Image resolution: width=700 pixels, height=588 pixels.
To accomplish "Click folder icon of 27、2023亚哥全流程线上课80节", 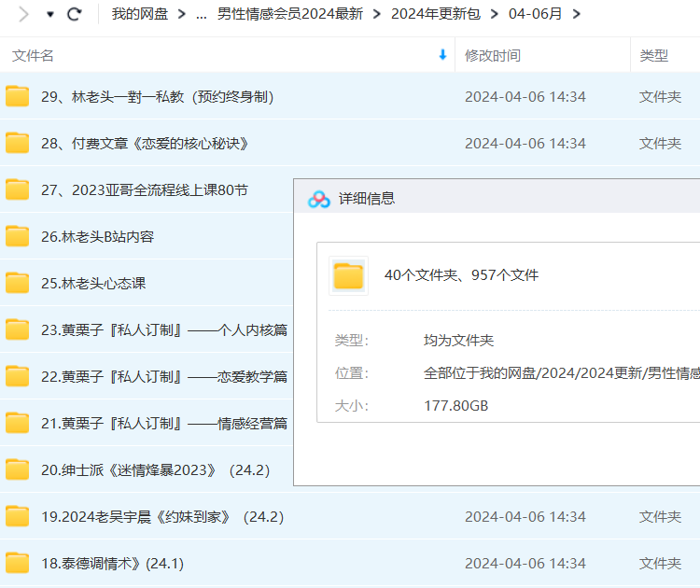I will pos(18,189).
